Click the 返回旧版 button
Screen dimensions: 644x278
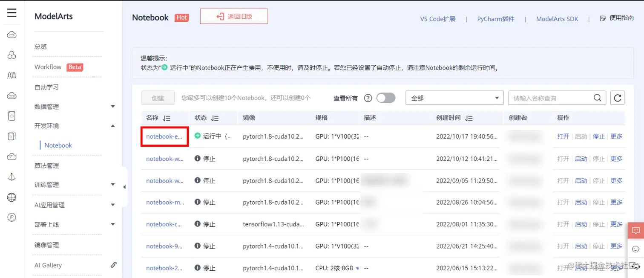(x=234, y=16)
